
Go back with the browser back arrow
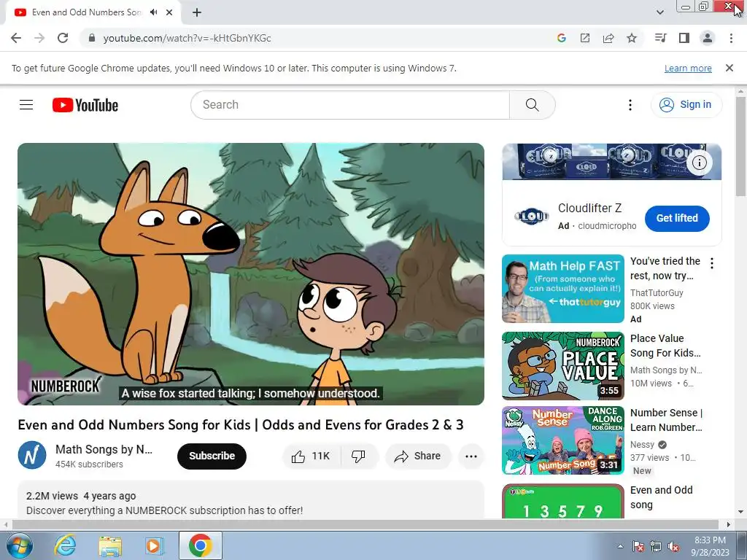(x=16, y=38)
